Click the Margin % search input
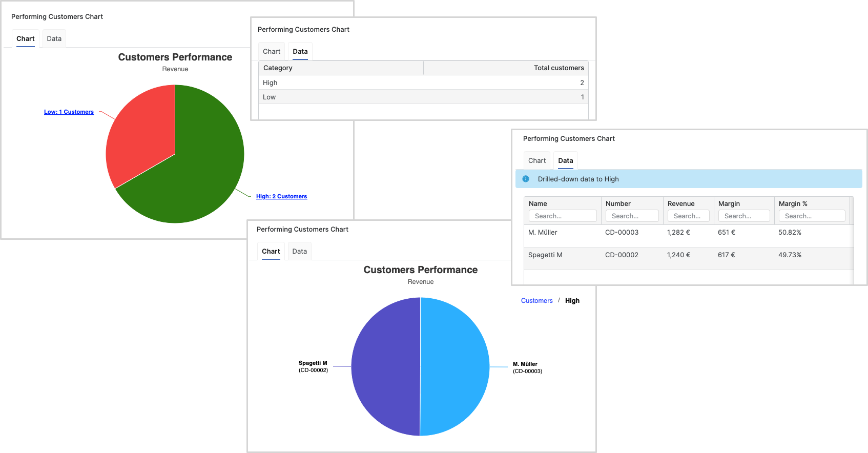Screen dimensions: 868x453 (812, 216)
